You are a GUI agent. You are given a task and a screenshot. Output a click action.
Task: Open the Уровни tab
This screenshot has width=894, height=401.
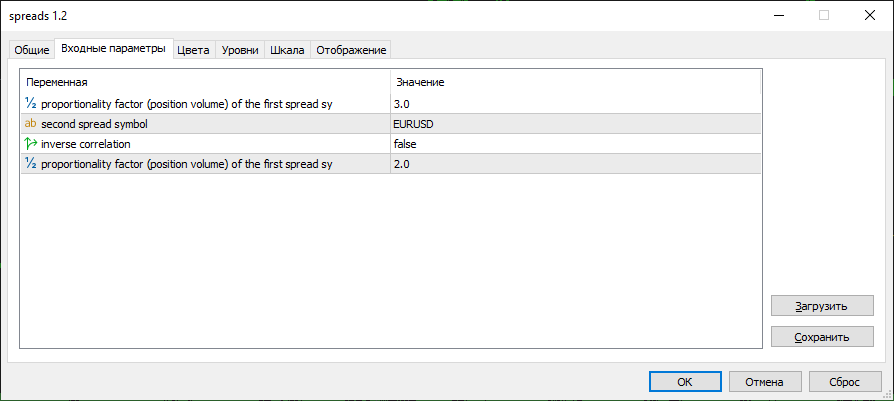pos(240,50)
